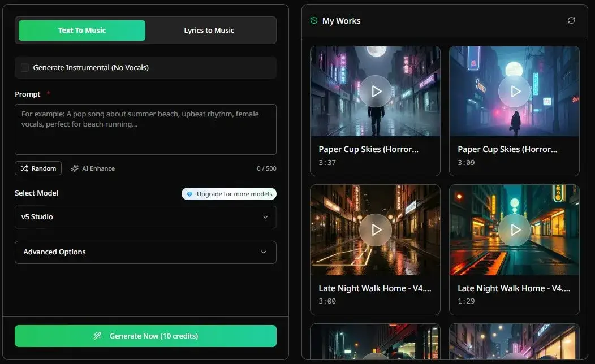Viewport: 595px width, 364px height.
Task: Click the AI Enhance button
Action: [93, 168]
